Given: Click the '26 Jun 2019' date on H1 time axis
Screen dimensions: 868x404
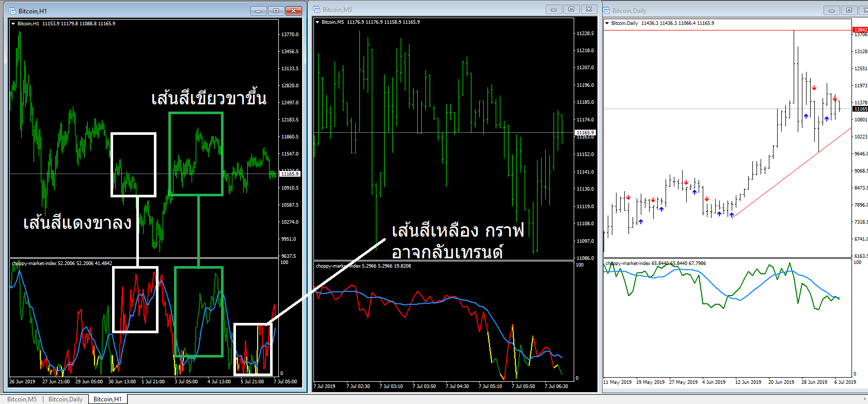Looking at the screenshot, I should pos(22,382).
